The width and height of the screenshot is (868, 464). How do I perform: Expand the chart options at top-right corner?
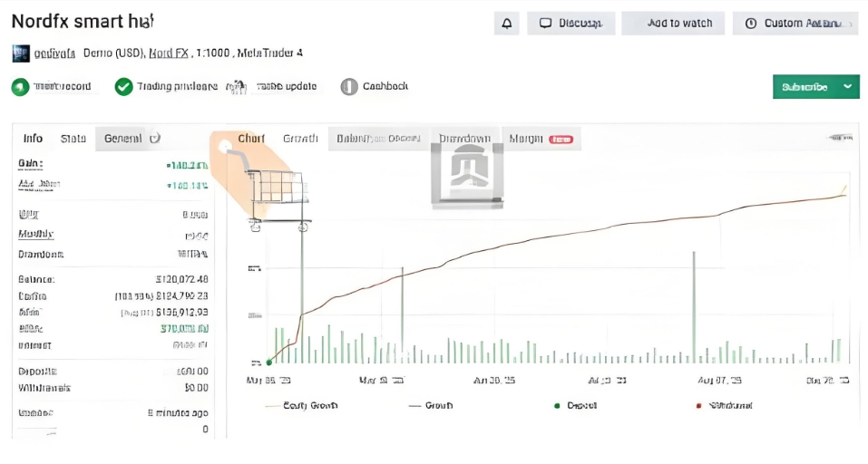pos(840,138)
